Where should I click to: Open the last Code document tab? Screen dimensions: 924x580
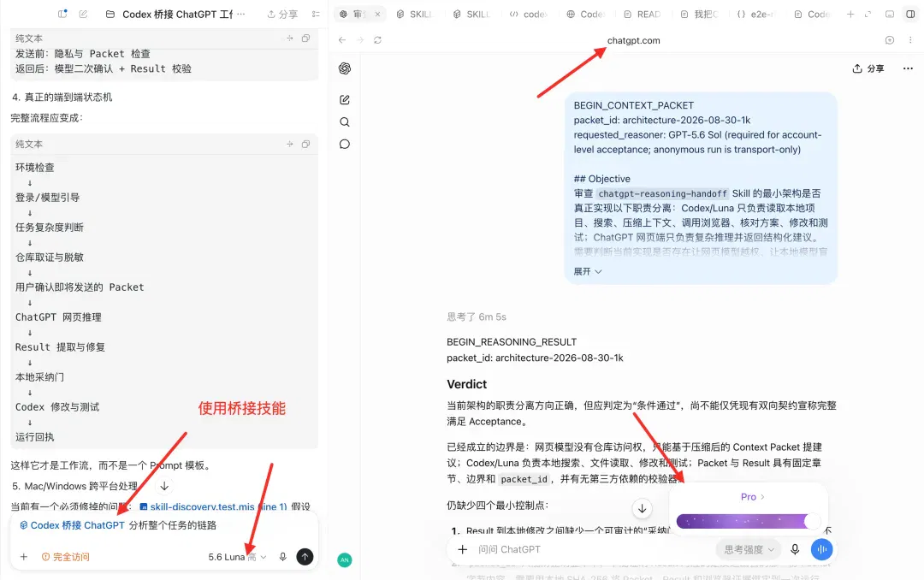point(812,15)
